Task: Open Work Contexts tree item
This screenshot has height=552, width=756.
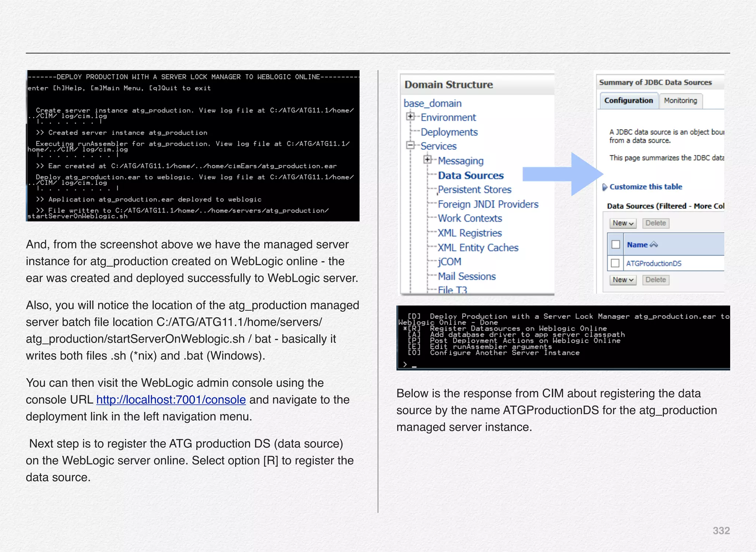Action: click(x=470, y=218)
